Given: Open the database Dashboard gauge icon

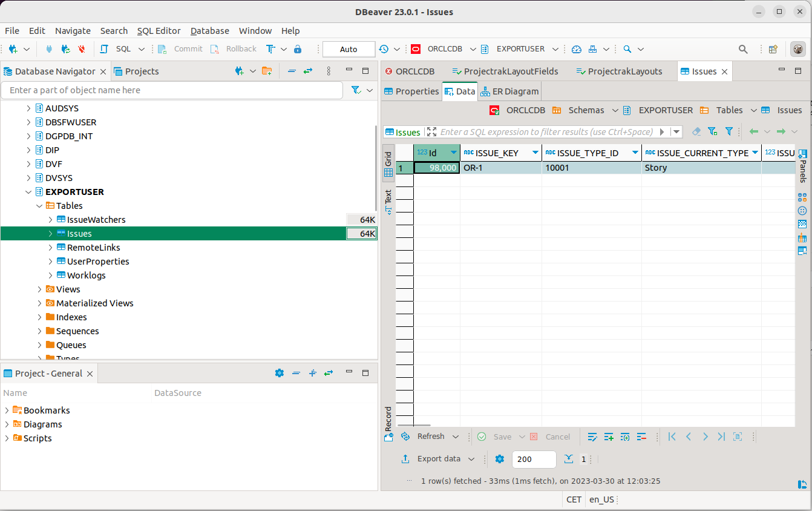Looking at the screenshot, I should tap(576, 49).
